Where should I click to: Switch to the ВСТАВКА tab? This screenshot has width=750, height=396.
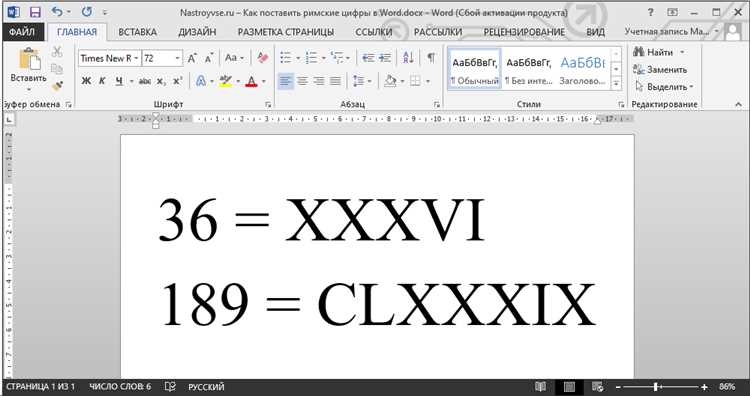[x=137, y=32]
